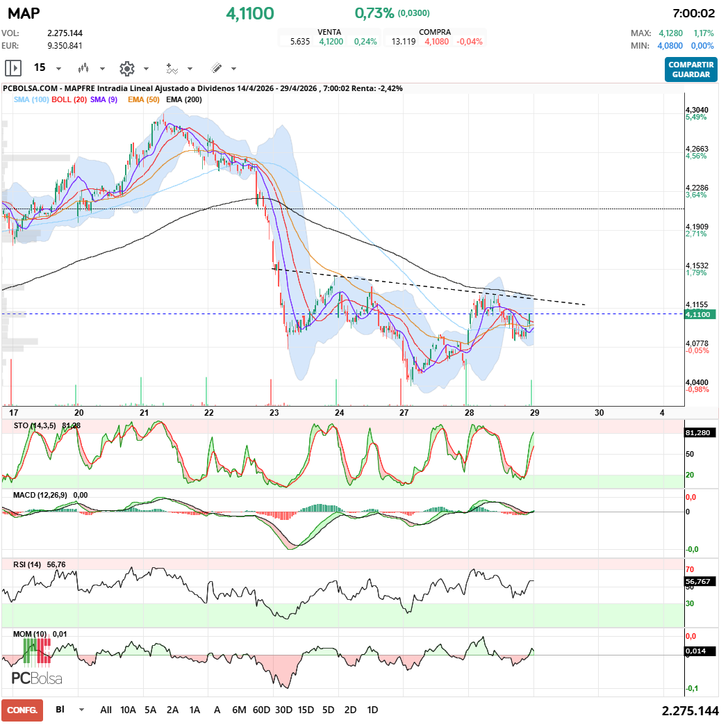Click date label 28 on time axis
This screenshot has width=728, height=725.
(470, 412)
